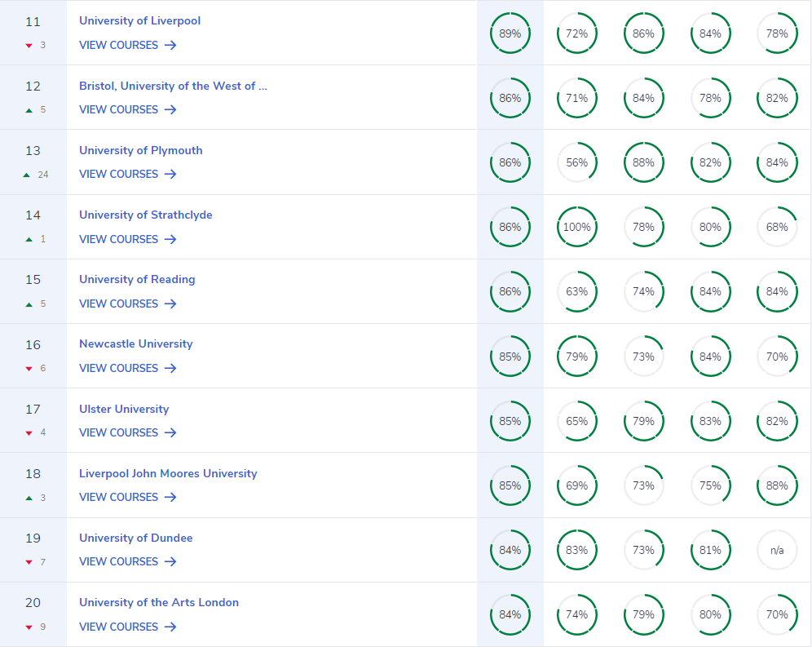Click the n/a circle in University of Dundee's row
The height and width of the screenshot is (647, 812).
777,550
